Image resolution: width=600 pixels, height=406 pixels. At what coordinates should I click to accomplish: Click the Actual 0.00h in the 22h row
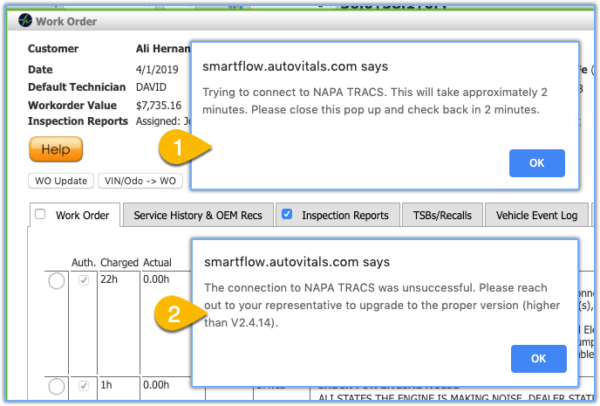pyautogui.click(x=156, y=279)
